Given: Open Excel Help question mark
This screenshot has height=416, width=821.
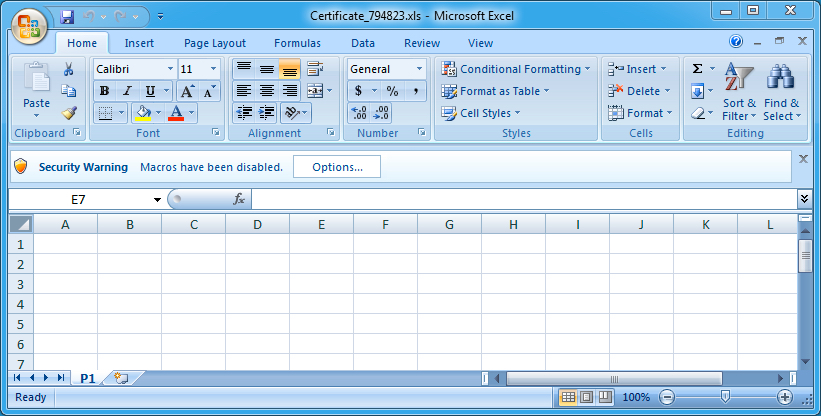Looking at the screenshot, I should 736,41.
